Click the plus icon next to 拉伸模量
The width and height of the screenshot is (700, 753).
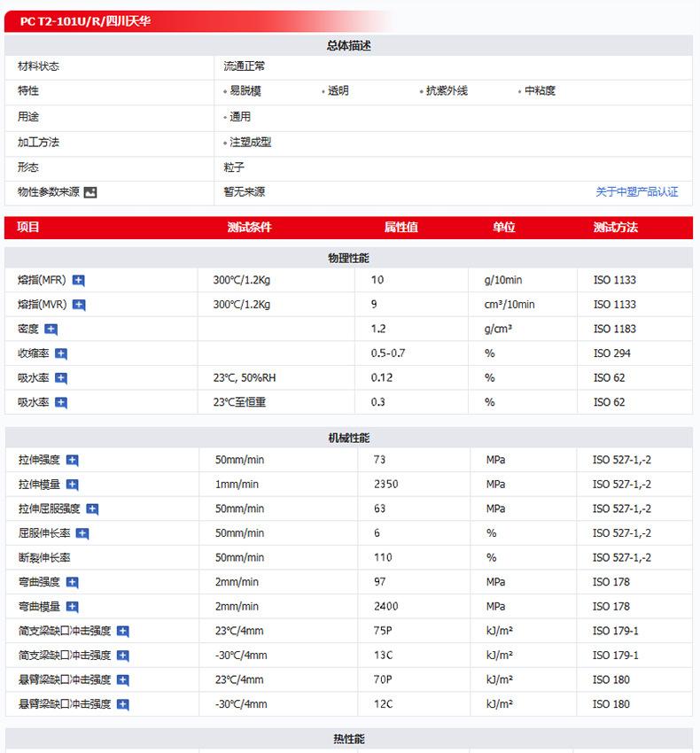73,485
